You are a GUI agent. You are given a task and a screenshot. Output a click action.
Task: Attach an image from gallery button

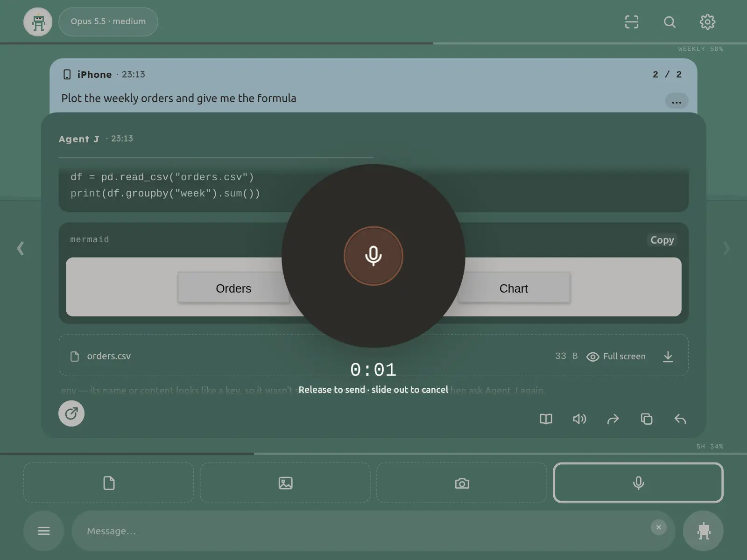[285, 483]
